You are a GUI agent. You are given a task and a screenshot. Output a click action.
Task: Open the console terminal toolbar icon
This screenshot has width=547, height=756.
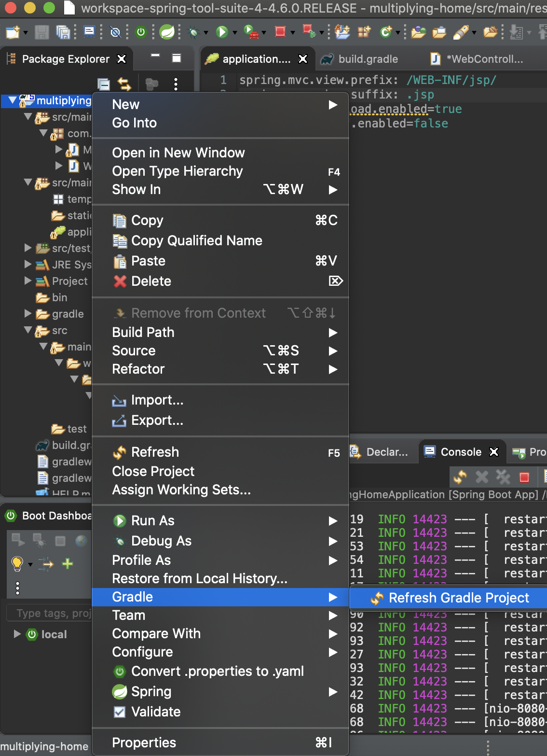tap(89, 32)
